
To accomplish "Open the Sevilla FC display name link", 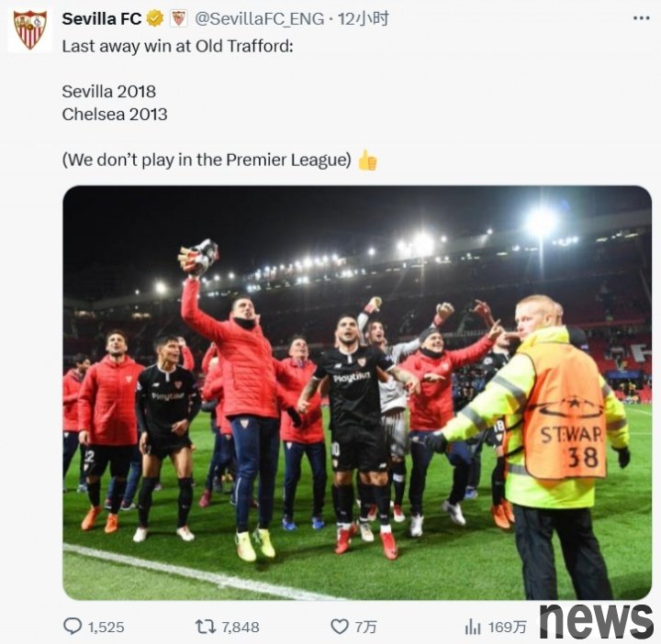I will (x=102, y=18).
